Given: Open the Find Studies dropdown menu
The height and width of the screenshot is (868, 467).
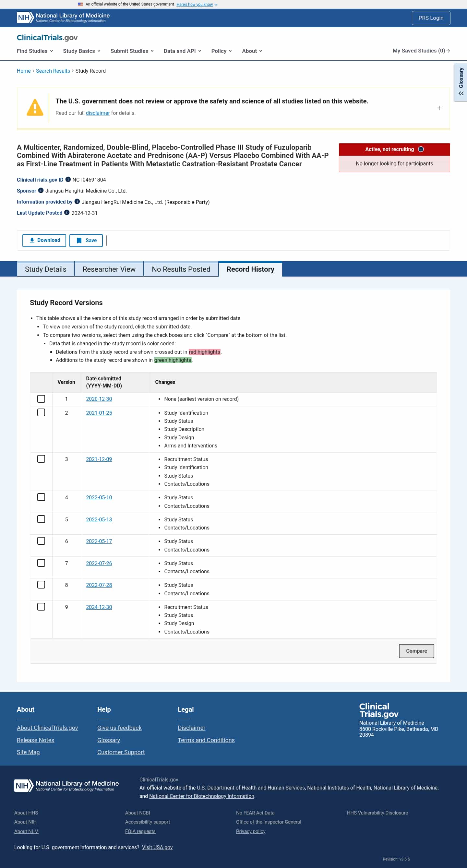Looking at the screenshot, I should click(35, 51).
